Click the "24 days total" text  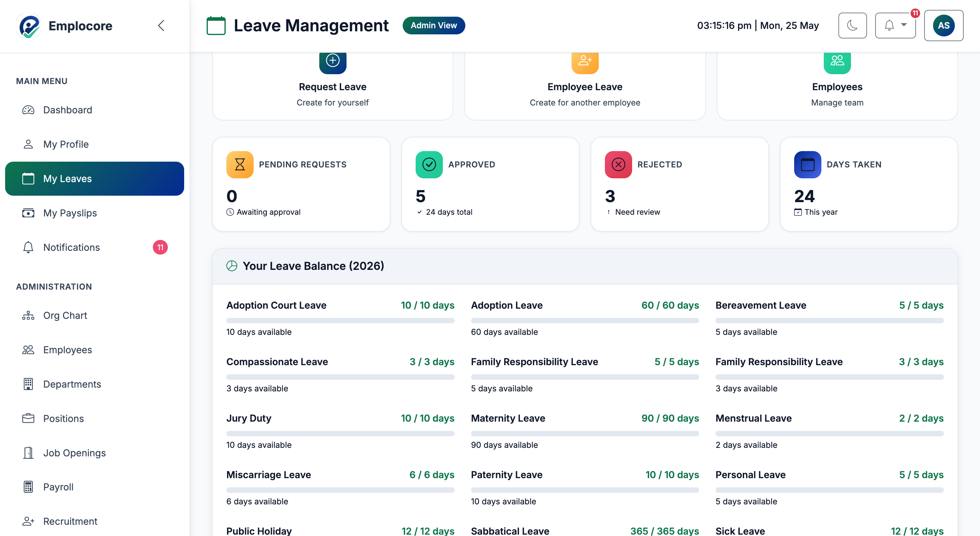pos(449,212)
